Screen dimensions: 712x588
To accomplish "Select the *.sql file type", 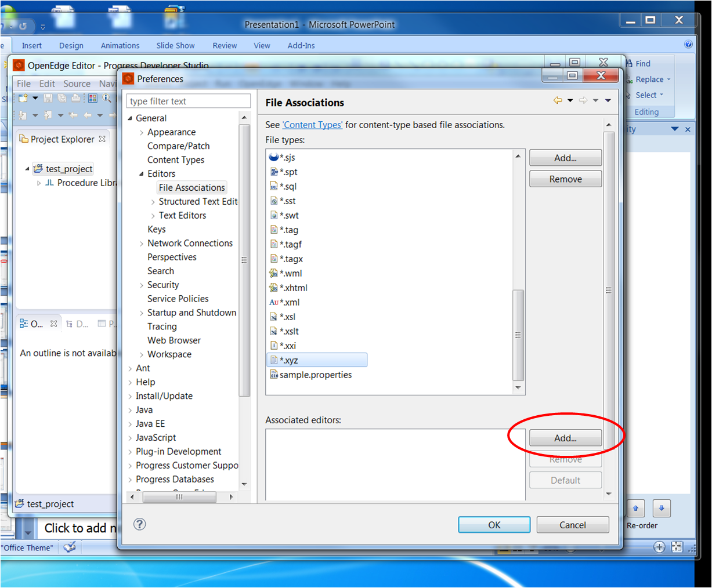I will tap(283, 186).
